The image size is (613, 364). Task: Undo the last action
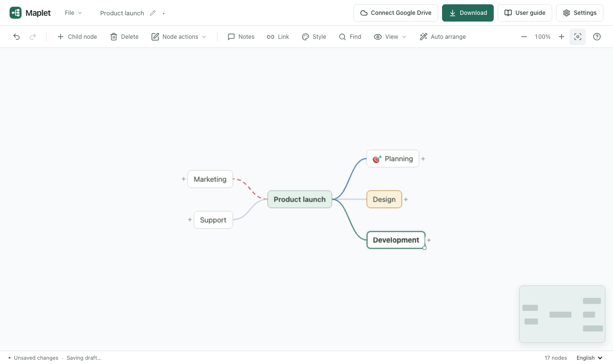(17, 37)
